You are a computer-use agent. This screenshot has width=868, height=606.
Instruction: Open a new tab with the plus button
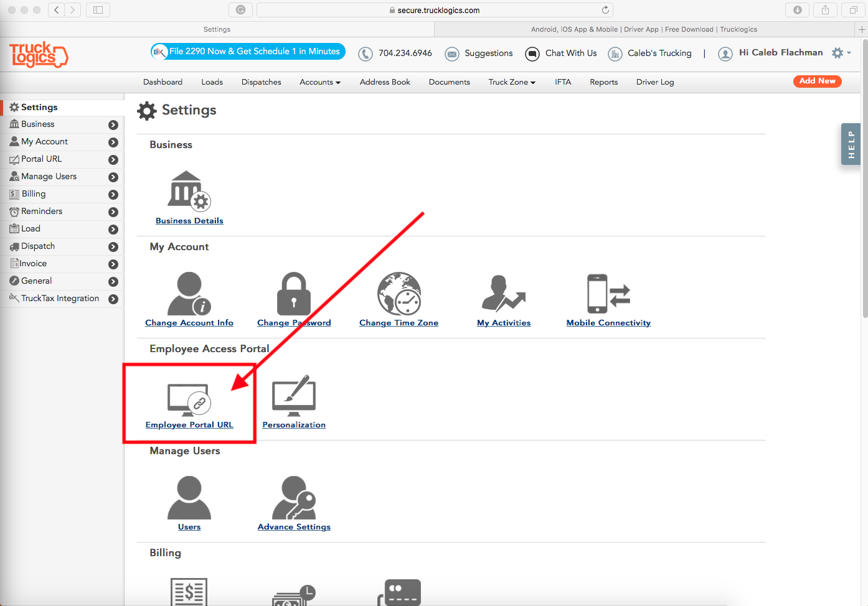coord(862,29)
